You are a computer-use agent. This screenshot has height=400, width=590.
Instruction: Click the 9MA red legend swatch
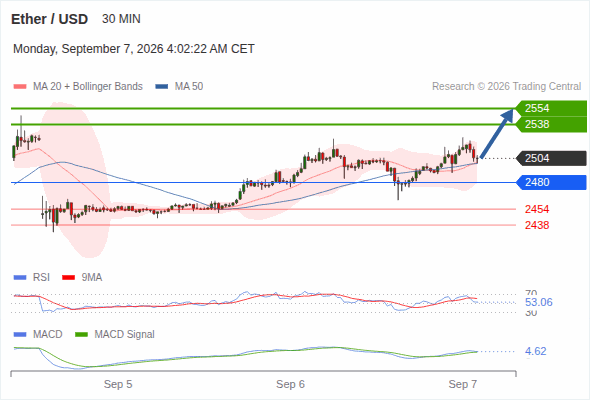pos(68,278)
